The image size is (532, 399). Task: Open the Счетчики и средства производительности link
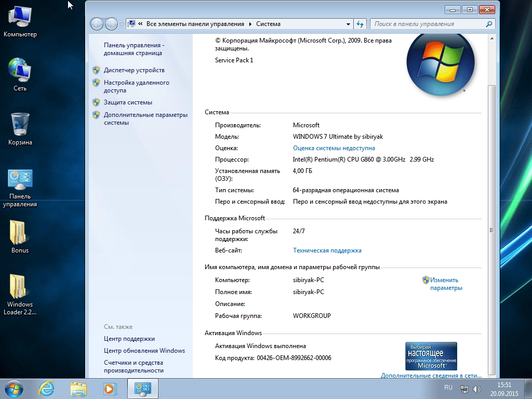[x=134, y=366]
